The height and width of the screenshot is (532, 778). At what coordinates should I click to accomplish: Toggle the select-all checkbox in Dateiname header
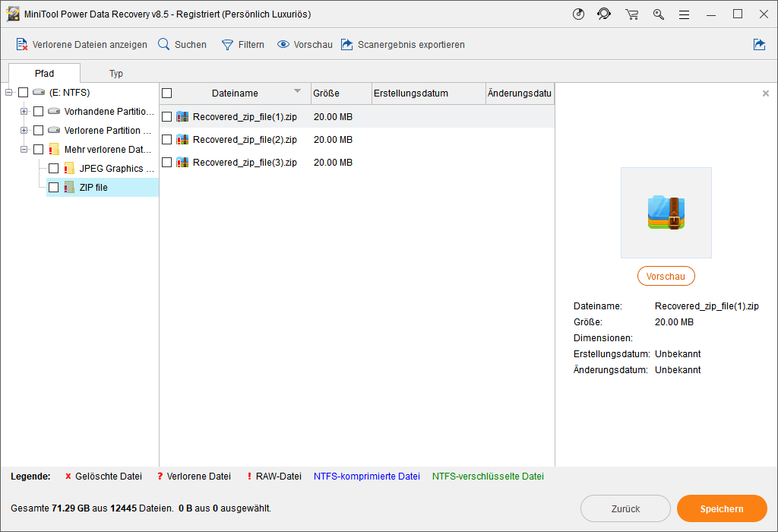(x=166, y=93)
